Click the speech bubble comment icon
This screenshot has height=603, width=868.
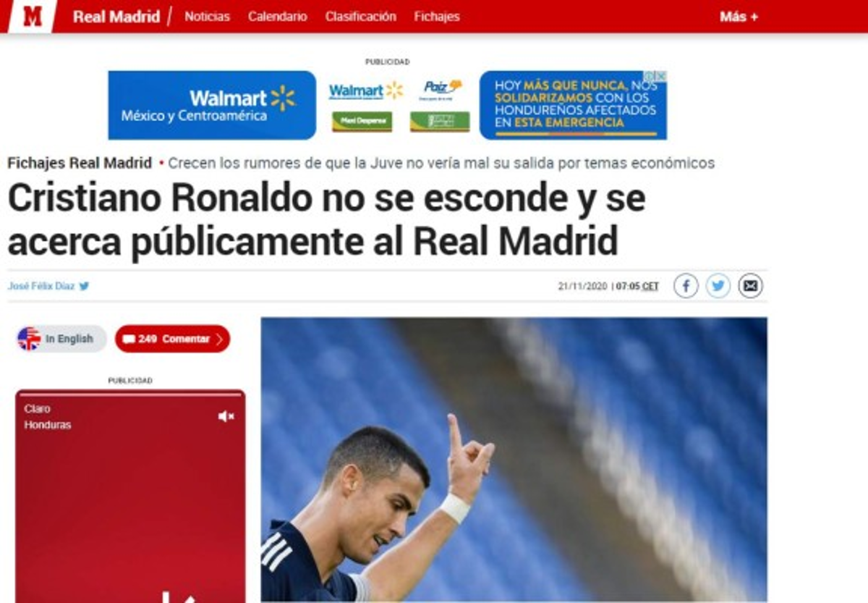point(129,339)
